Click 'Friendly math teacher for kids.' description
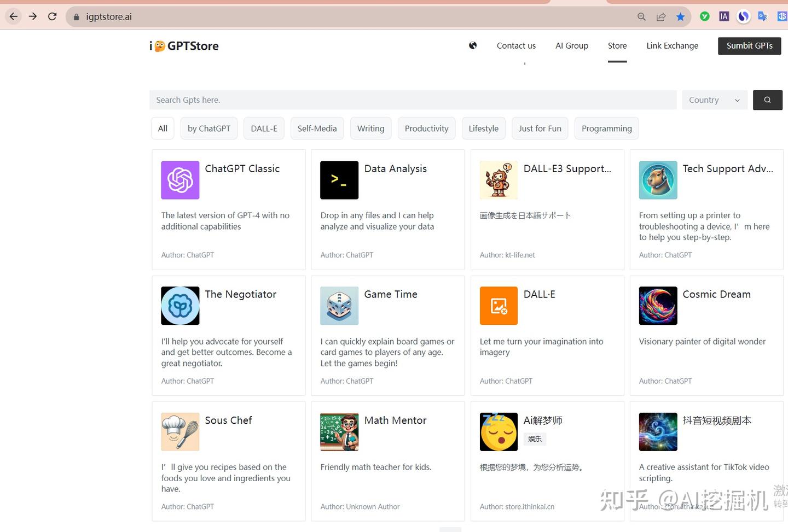The width and height of the screenshot is (788, 532). tap(376, 467)
